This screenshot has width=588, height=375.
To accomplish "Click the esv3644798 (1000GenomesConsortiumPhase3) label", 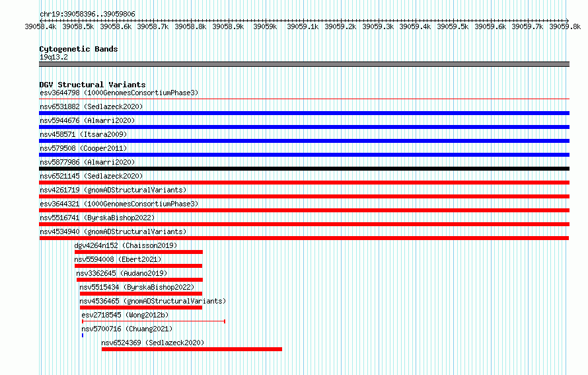I will tap(119, 93).
